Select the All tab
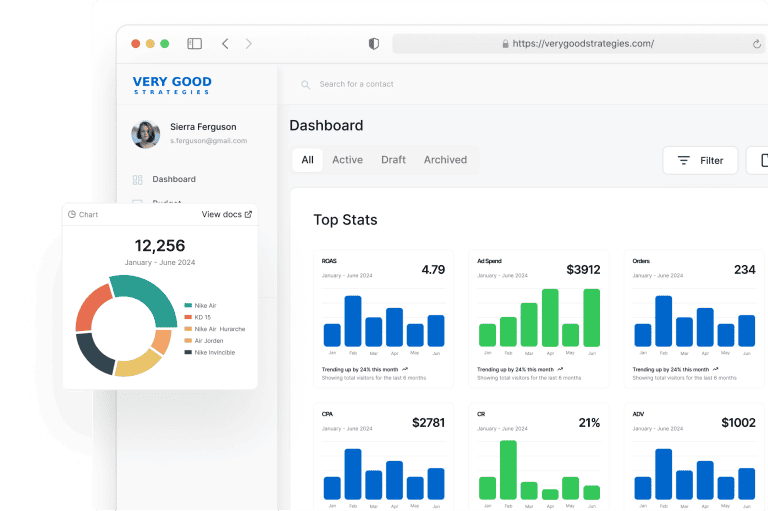 (307, 160)
